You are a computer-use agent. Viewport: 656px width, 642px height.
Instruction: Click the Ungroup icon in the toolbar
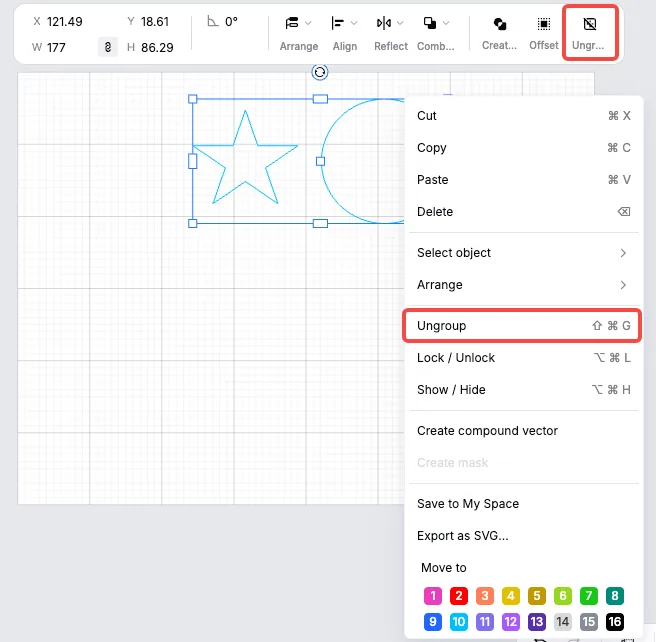point(589,24)
